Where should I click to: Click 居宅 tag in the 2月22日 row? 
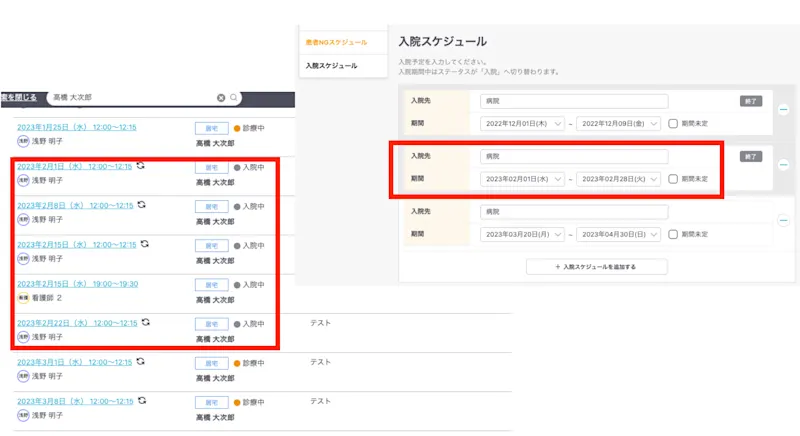coord(212,324)
